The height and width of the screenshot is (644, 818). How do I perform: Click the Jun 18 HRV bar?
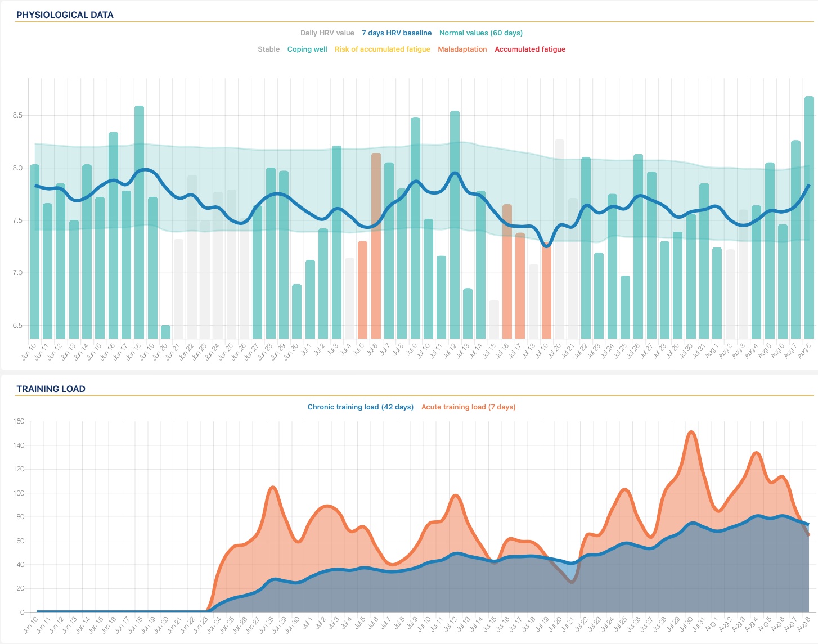[x=139, y=225]
